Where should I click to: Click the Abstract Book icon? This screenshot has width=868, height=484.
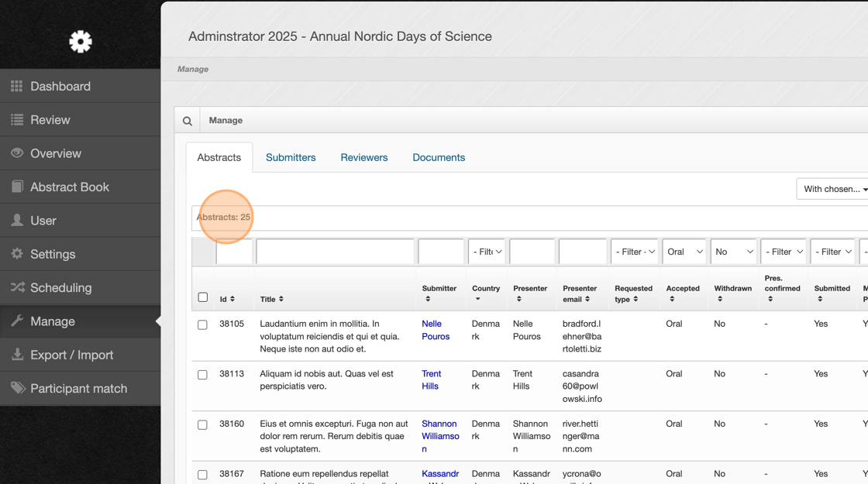click(17, 187)
